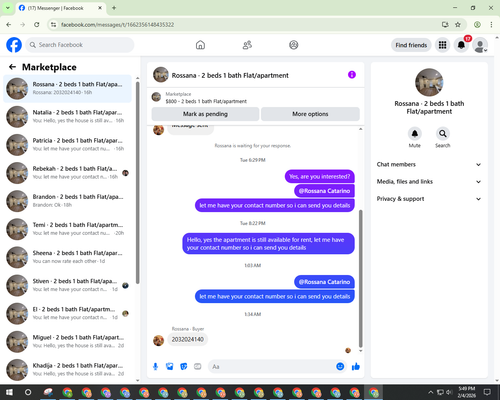The image size is (500, 400).
Task: Click the conversation list scrollbar
Action: [137, 182]
